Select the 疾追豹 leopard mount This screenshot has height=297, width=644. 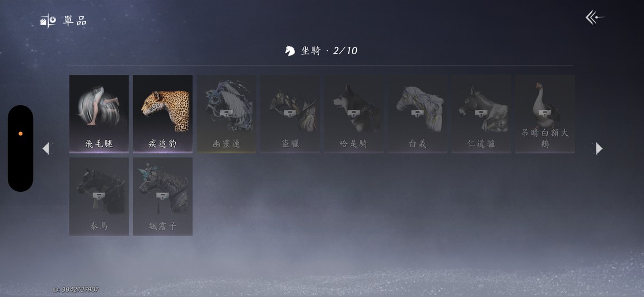click(162, 114)
